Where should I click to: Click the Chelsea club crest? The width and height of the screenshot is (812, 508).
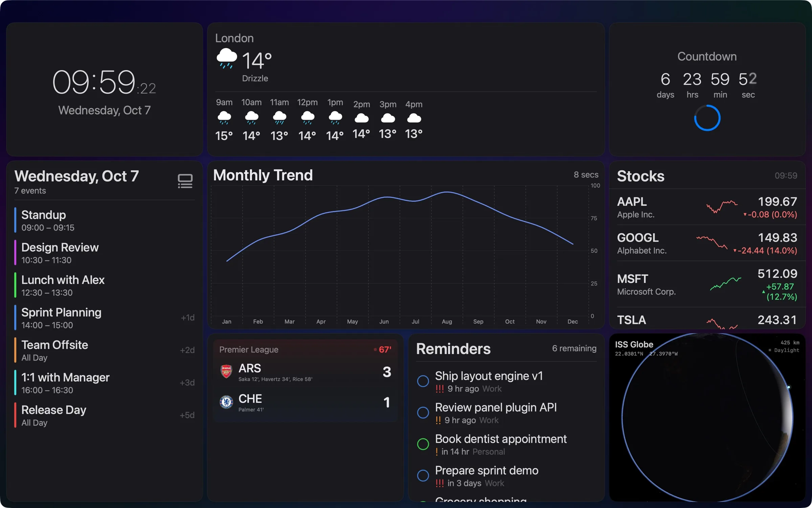click(x=226, y=402)
